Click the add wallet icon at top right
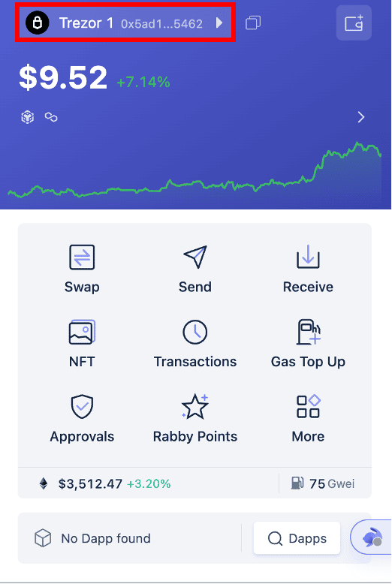The width and height of the screenshot is (392, 584). (x=354, y=23)
